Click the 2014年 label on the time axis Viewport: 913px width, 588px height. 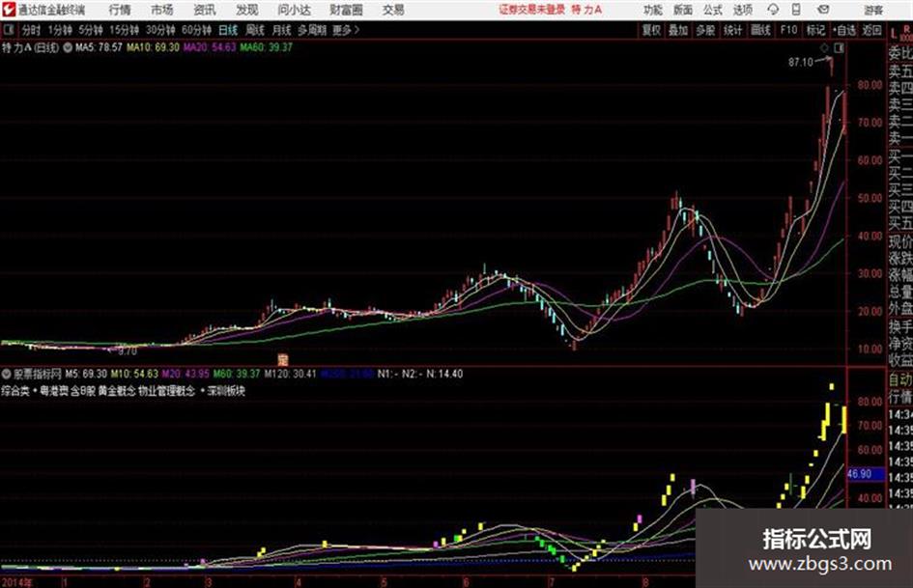[16, 581]
